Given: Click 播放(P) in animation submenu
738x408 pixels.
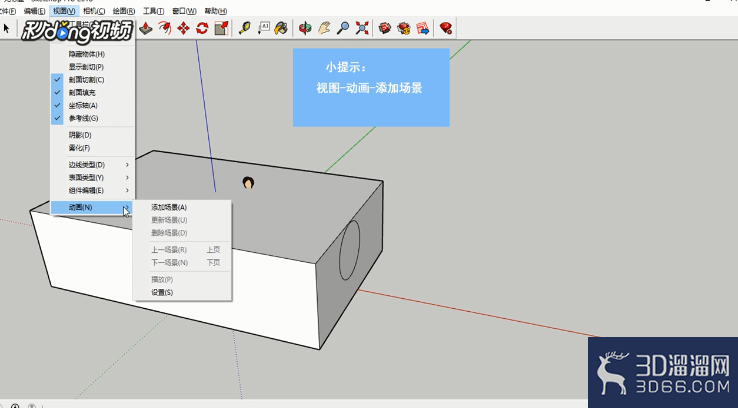Looking at the screenshot, I should click(x=182, y=280).
